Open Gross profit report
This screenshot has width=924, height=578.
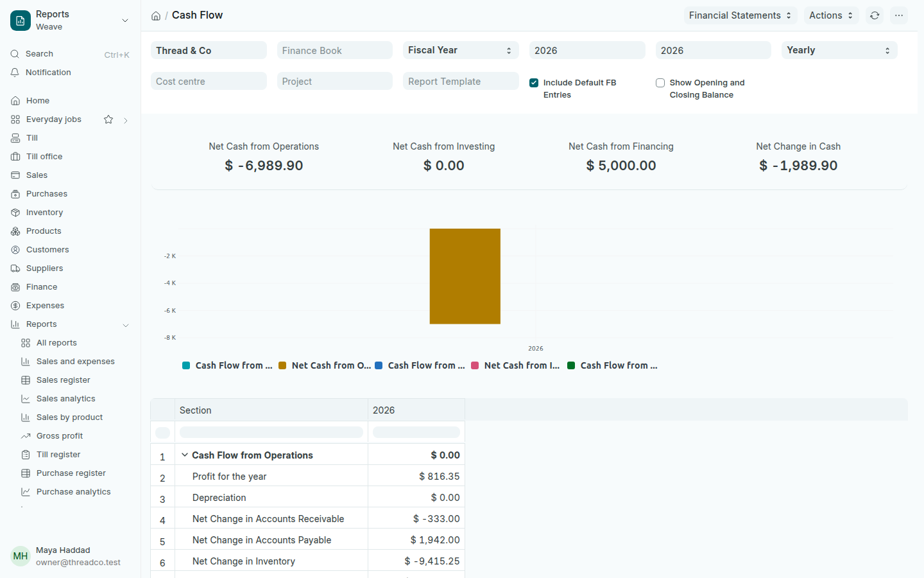[75, 436]
